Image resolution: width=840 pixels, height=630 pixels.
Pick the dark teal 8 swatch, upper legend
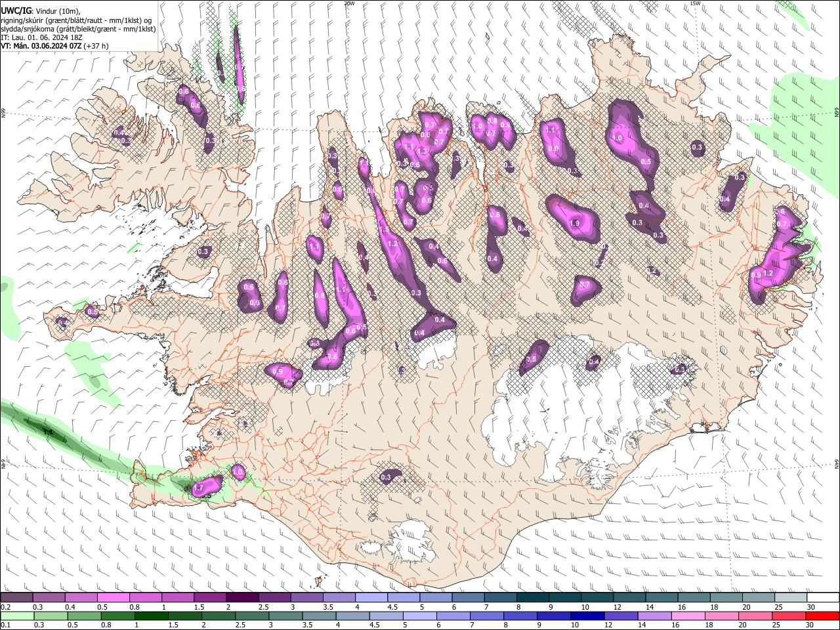click(x=532, y=598)
